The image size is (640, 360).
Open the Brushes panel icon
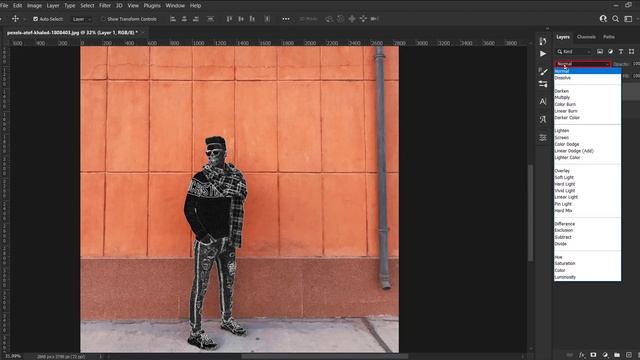point(543,71)
